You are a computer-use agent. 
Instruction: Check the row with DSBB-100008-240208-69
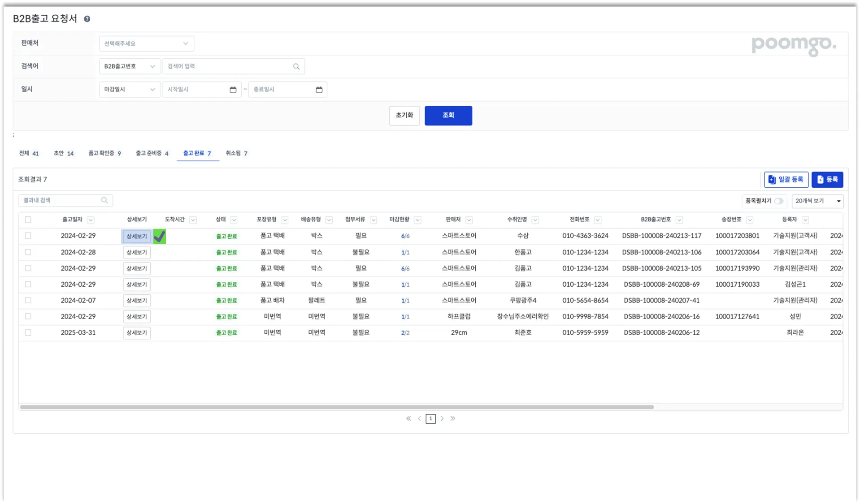28,284
